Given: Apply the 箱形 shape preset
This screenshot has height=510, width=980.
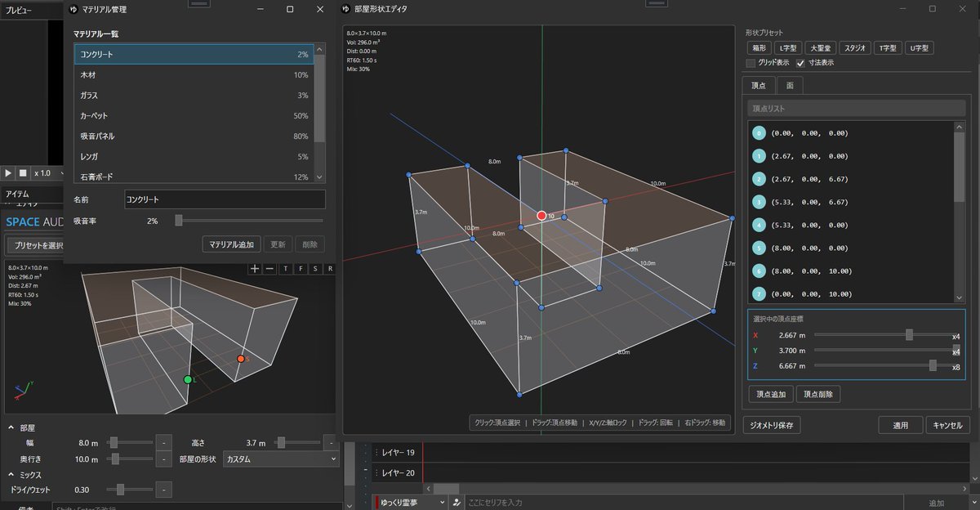Looking at the screenshot, I should (758, 48).
